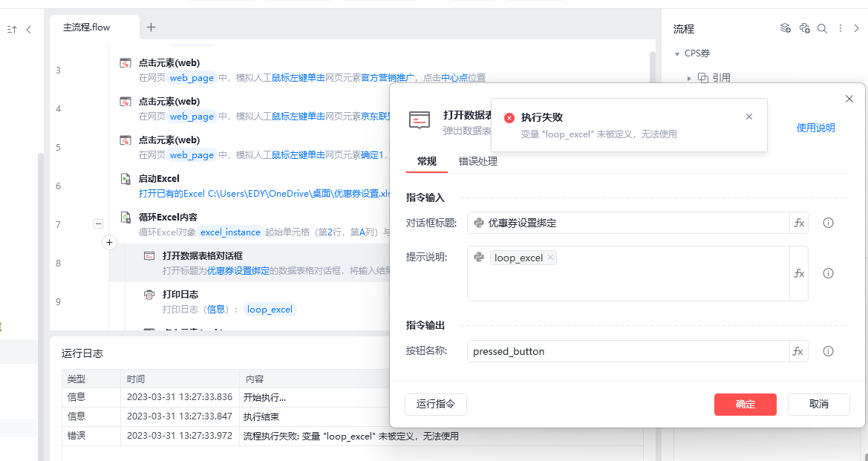Click the loop_excel variable in 打印日志 step

(x=270, y=310)
